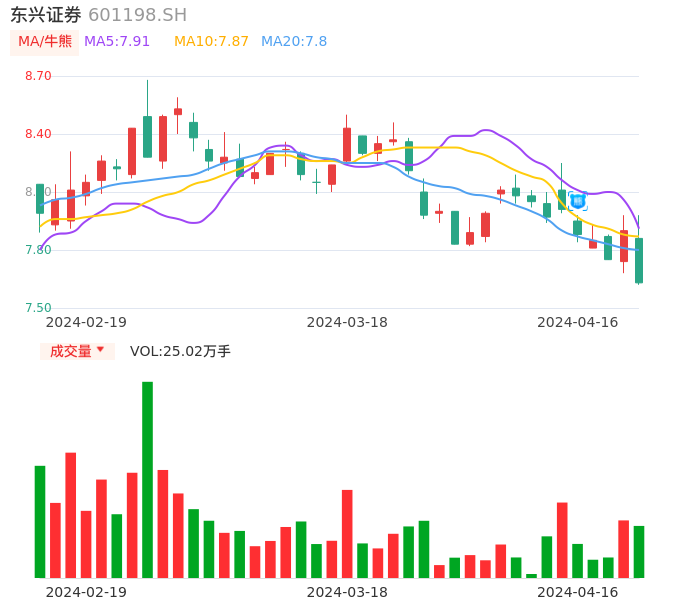
Task: Click the VOL:25.02万手 volume readout
Action: (x=180, y=351)
